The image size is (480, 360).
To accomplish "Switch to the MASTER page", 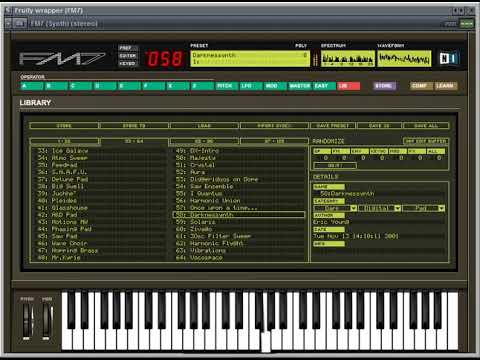I will (x=300, y=86).
